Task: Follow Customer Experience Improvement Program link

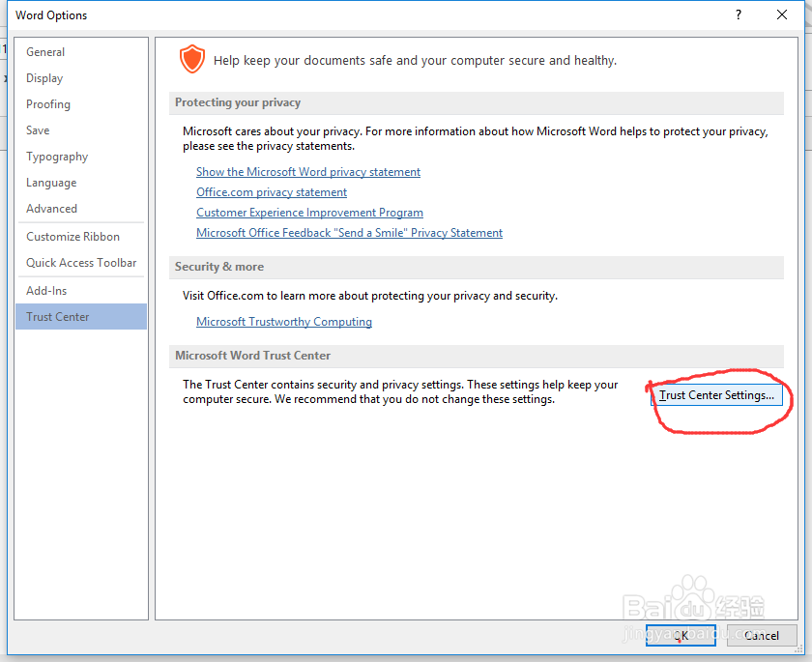Action: (x=309, y=213)
